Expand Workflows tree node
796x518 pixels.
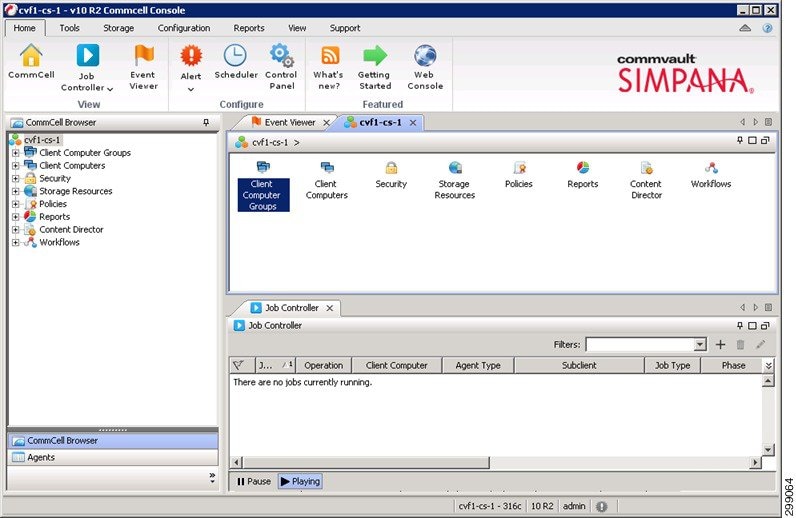[15, 242]
